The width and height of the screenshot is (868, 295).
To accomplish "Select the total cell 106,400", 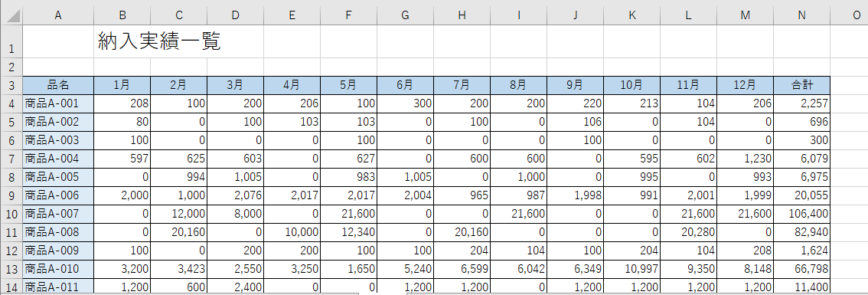I will click(x=801, y=214).
